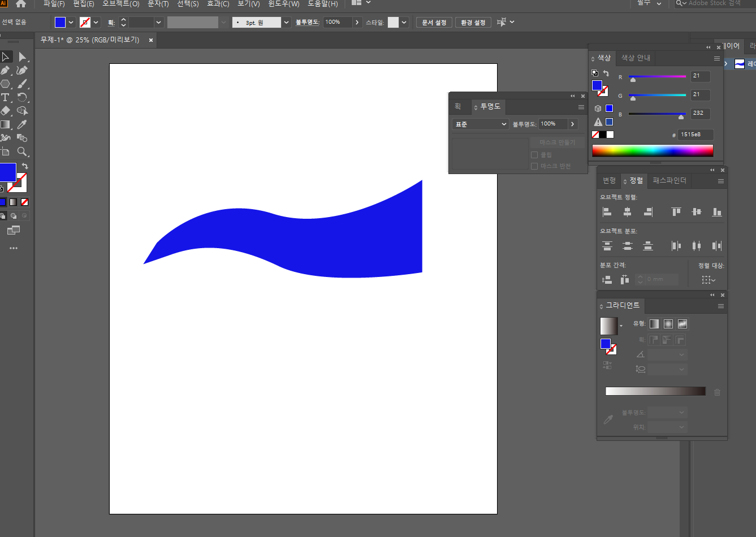Select the Selection (black arrow) tool
The image size is (756, 537).
(6, 57)
